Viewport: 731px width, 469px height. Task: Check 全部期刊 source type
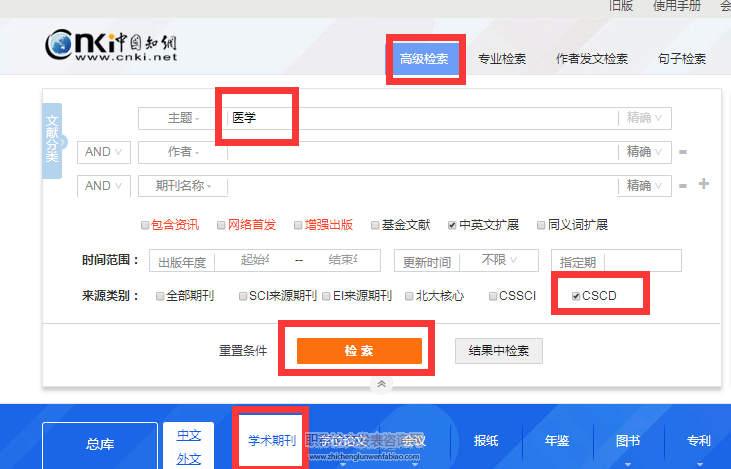click(x=160, y=297)
